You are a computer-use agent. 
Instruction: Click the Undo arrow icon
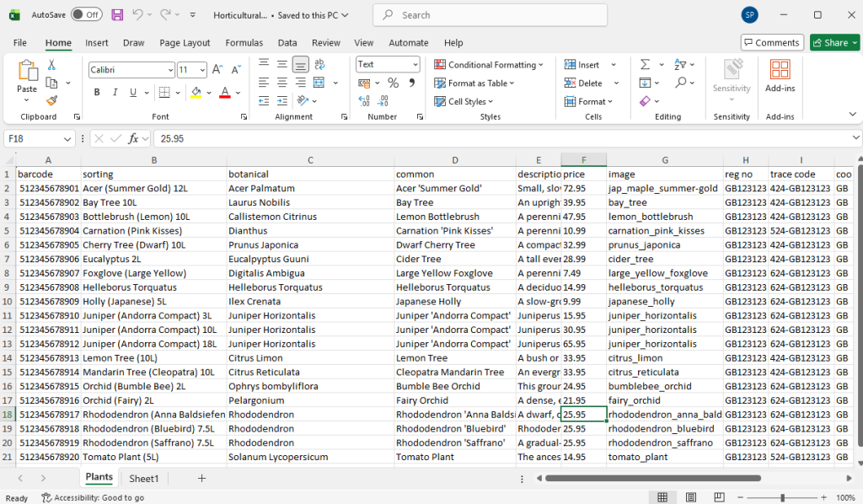click(137, 15)
